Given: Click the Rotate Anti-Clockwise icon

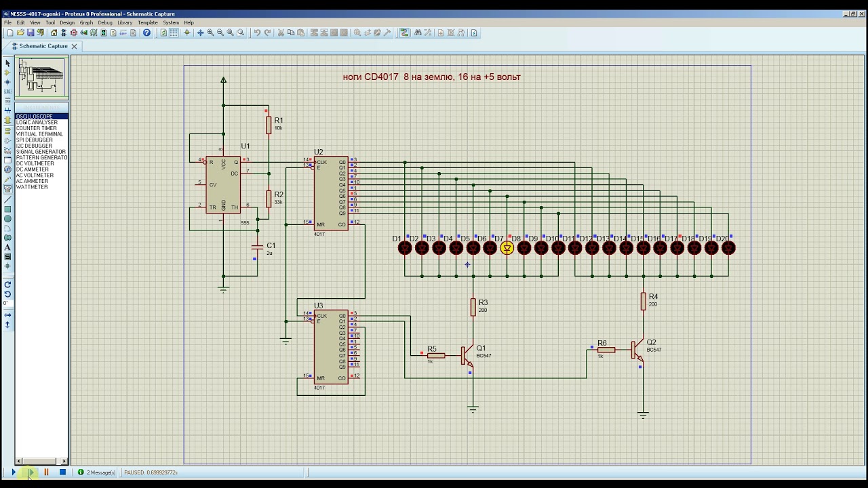Looking at the screenshot, I should point(7,293).
